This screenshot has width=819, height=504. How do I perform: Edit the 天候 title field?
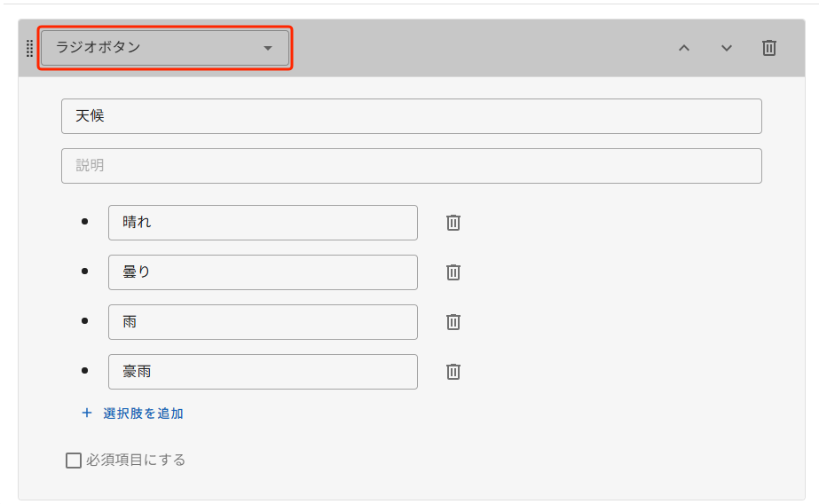coord(412,116)
